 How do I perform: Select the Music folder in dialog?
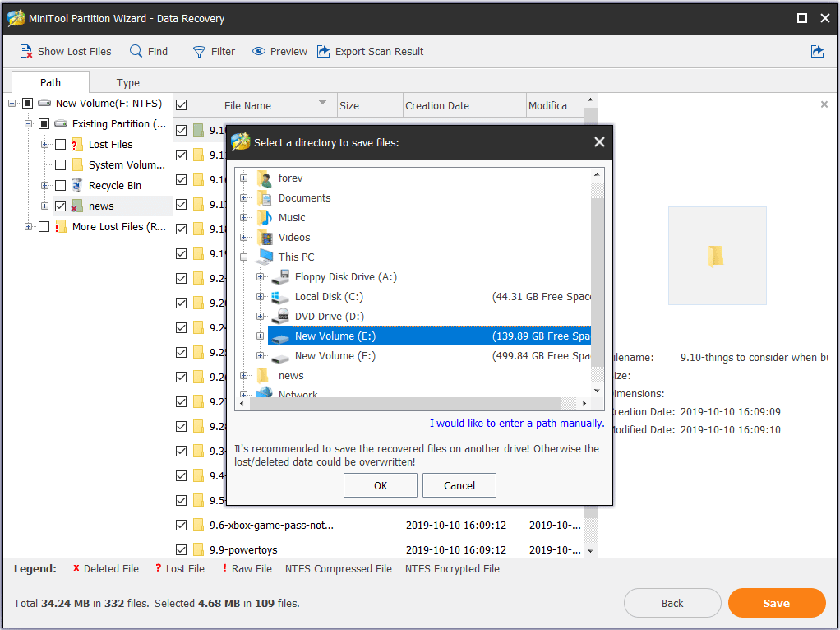(x=281, y=218)
